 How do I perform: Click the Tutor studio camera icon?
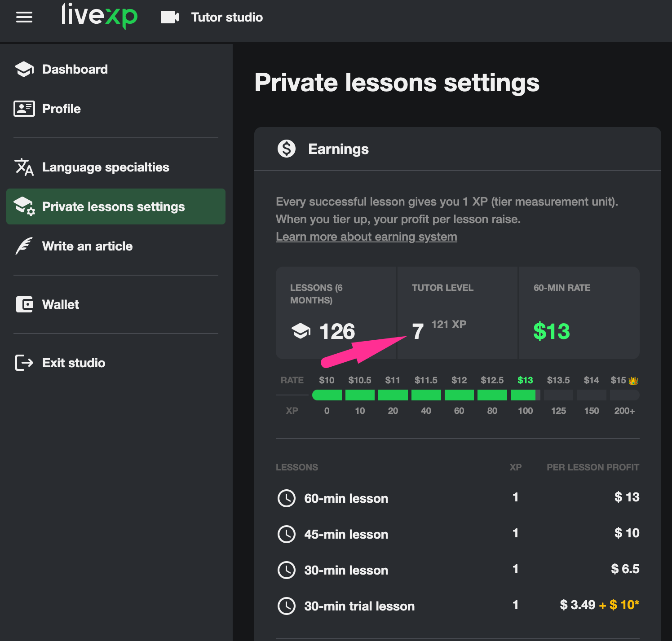[x=170, y=17]
